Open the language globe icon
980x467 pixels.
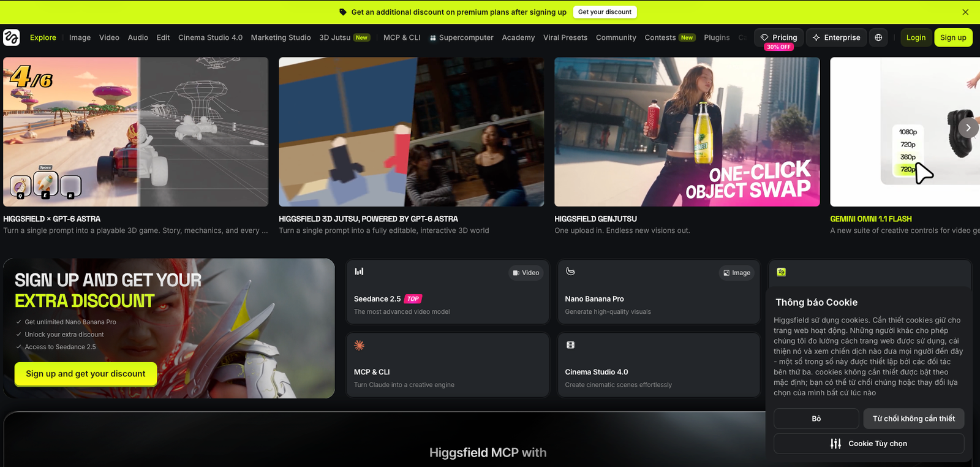coord(878,37)
